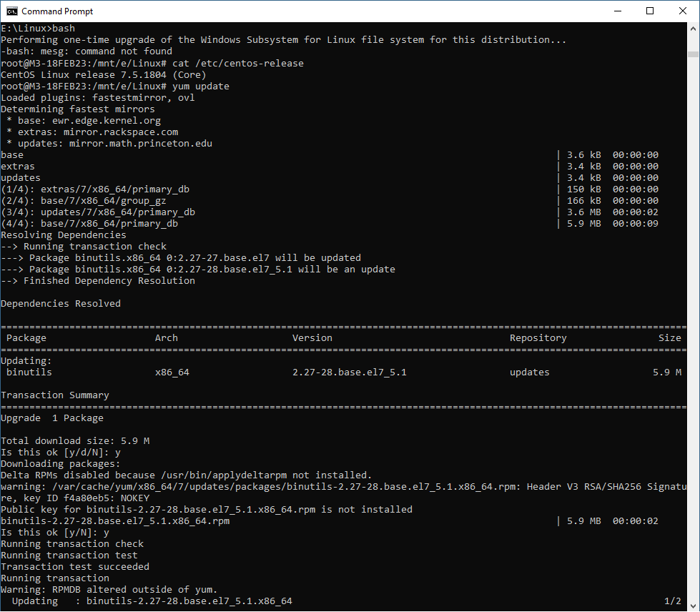Click '--> Finished Dependency Resolution' line

[x=98, y=281]
